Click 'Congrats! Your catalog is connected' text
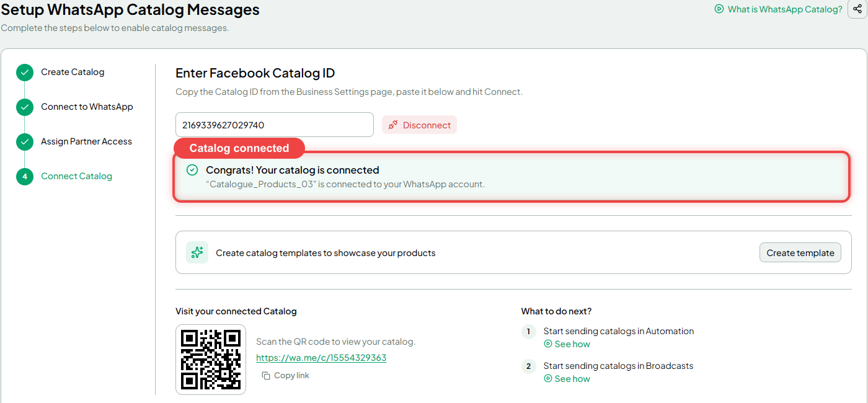The height and width of the screenshot is (403, 868). (x=293, y=170)
